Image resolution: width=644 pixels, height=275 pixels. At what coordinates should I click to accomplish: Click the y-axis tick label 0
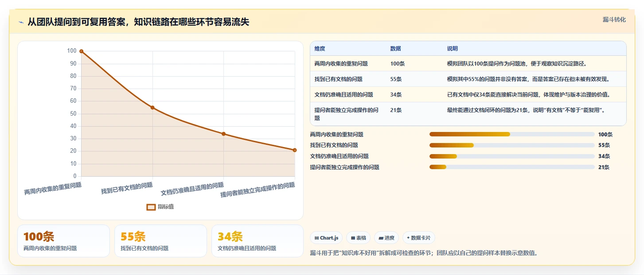click(75, 176)
